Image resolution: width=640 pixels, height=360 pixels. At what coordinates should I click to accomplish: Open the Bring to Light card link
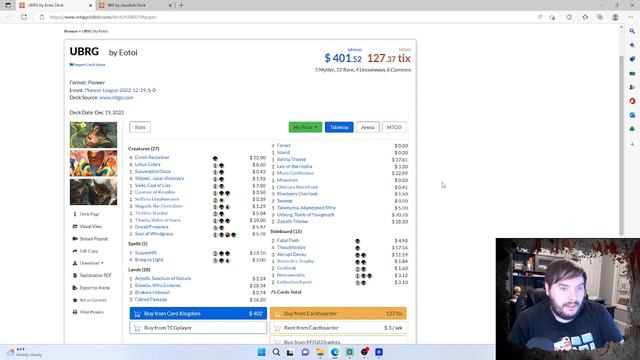click(149, 260)
